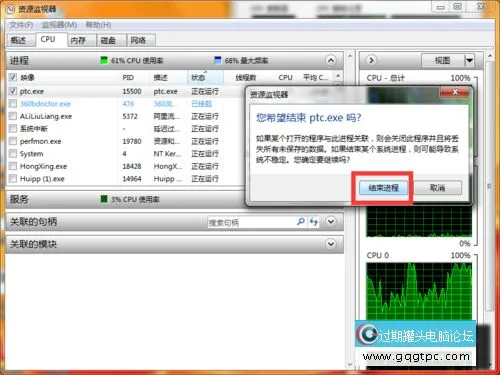Check the 360bdoctor.exe checkbox
Screen dimensions: 500x375
tap(13, 104)
